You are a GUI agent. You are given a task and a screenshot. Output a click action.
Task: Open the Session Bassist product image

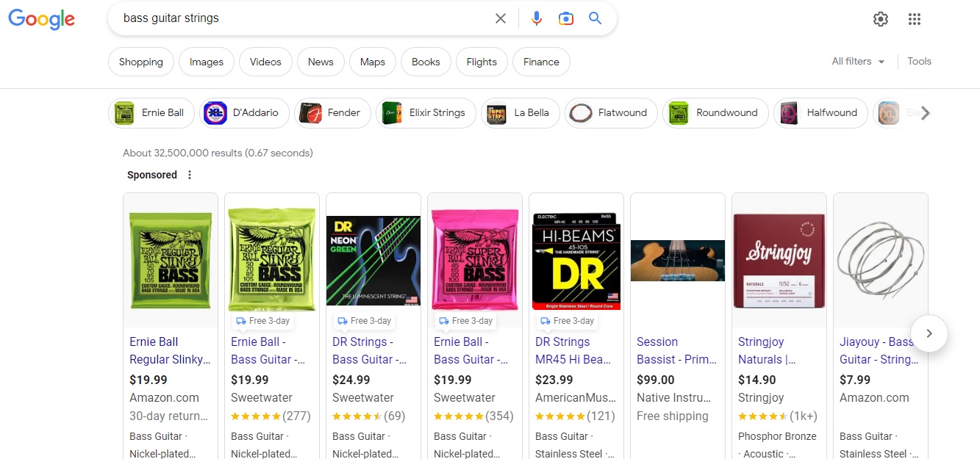(x=678, y=260)
